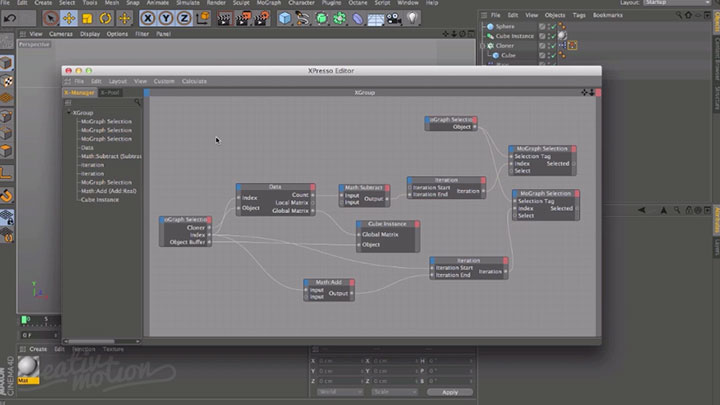This screenshot has height=405, width=720.
Task: Open the viewport Cameras menu
Action: 61,34
